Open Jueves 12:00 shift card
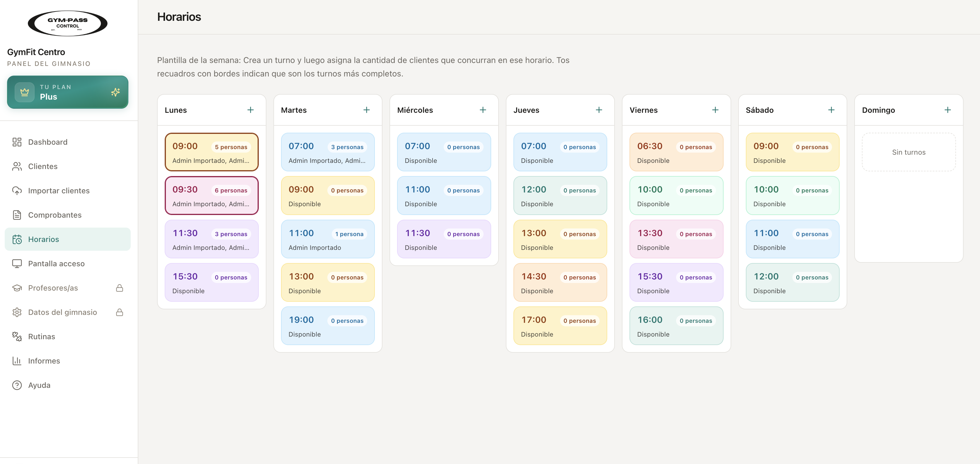The image size is (980, 464). pos(560,195)
